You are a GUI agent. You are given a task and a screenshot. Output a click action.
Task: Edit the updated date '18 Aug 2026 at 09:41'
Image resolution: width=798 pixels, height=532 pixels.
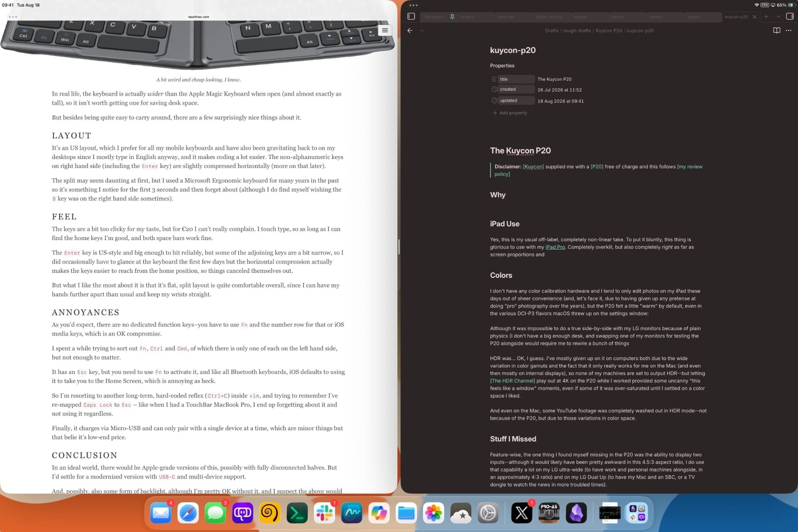(561, 101)
